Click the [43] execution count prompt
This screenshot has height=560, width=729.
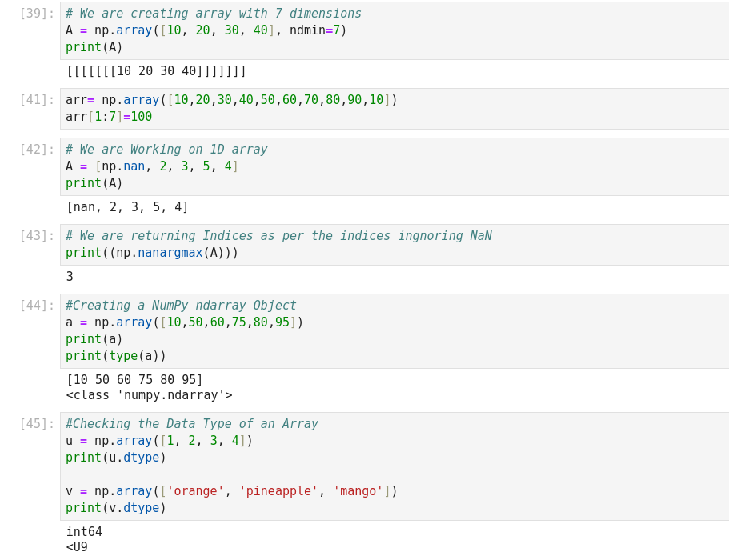click(x=37, y=236)
